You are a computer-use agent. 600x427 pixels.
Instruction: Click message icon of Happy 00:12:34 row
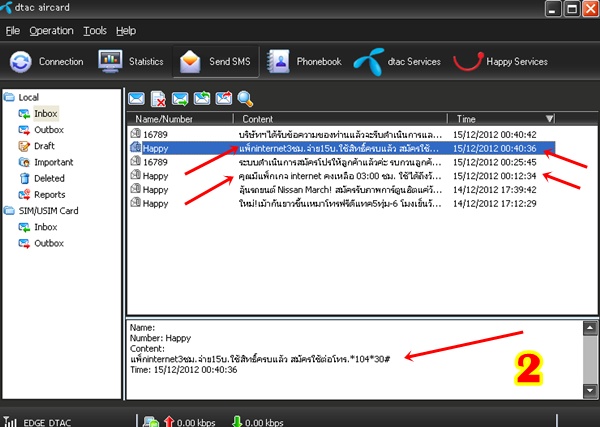coord(135,174)
